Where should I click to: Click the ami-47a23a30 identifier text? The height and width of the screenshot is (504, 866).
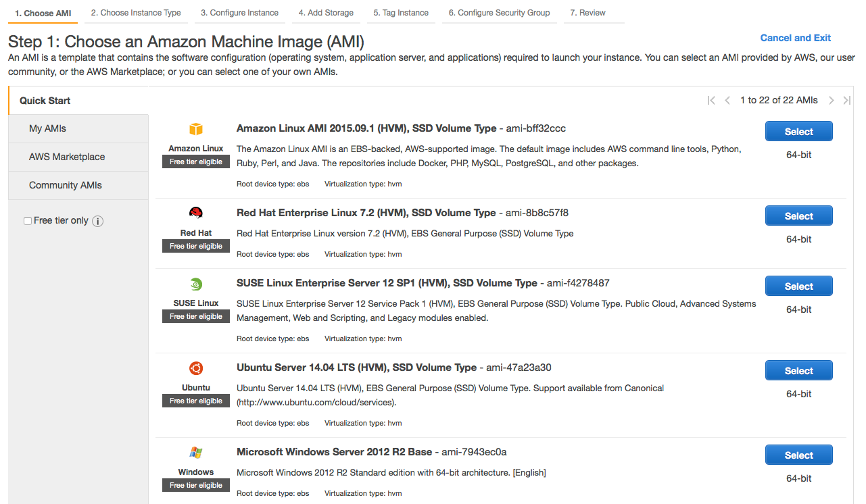click(x=519, y=368)
